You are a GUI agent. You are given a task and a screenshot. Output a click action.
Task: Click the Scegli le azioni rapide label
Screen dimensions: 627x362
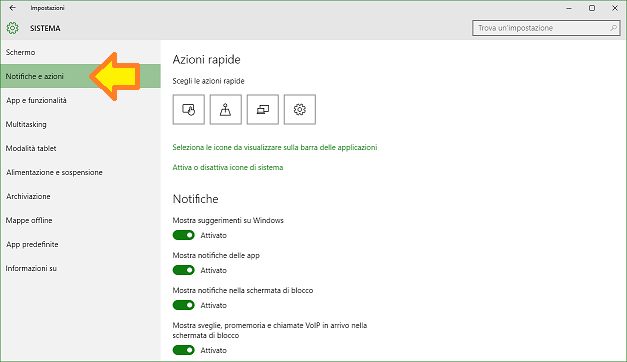pos(208,81)
